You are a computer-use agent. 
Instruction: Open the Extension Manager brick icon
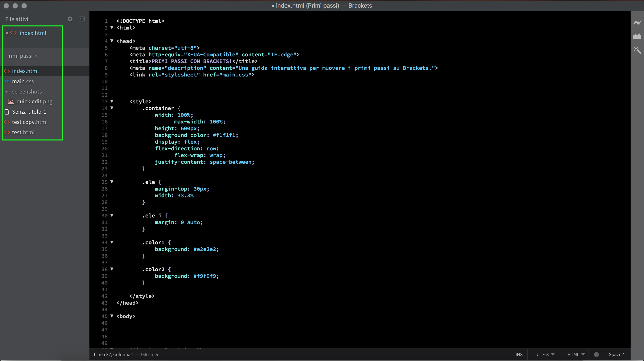click(x=637, y=37)
